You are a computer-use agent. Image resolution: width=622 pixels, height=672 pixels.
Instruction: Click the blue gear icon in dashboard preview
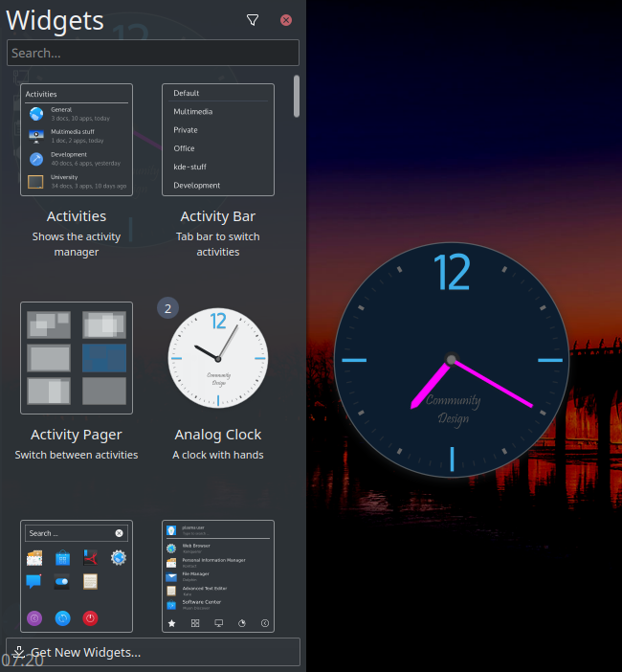pos(119,557)
